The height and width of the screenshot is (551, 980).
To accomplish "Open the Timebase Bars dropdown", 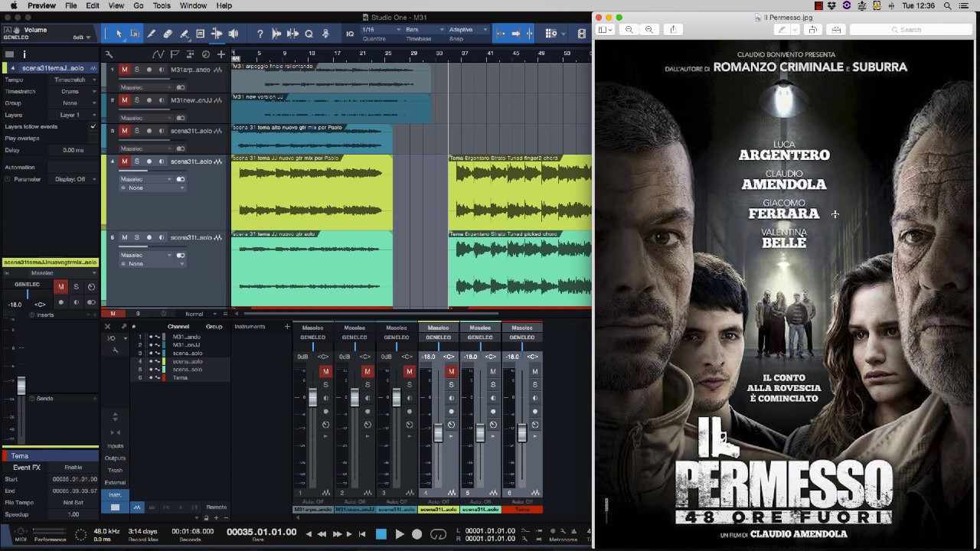I will [425, 30].
